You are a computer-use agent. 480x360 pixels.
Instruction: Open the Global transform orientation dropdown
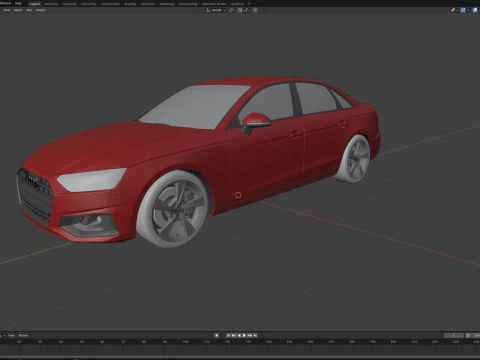pos(216,10)
